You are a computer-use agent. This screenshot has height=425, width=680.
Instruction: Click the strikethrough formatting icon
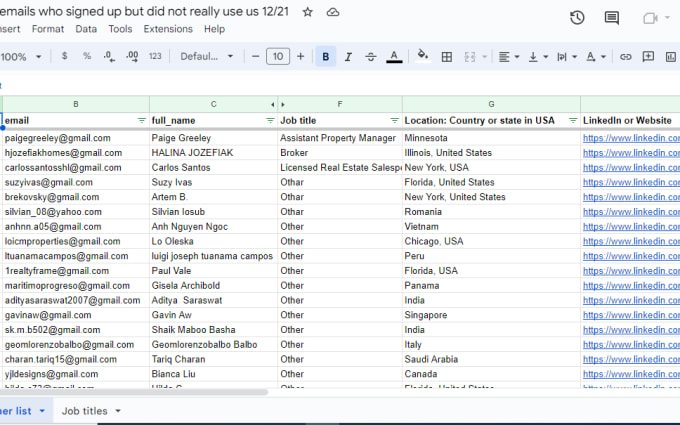(370, 57)
